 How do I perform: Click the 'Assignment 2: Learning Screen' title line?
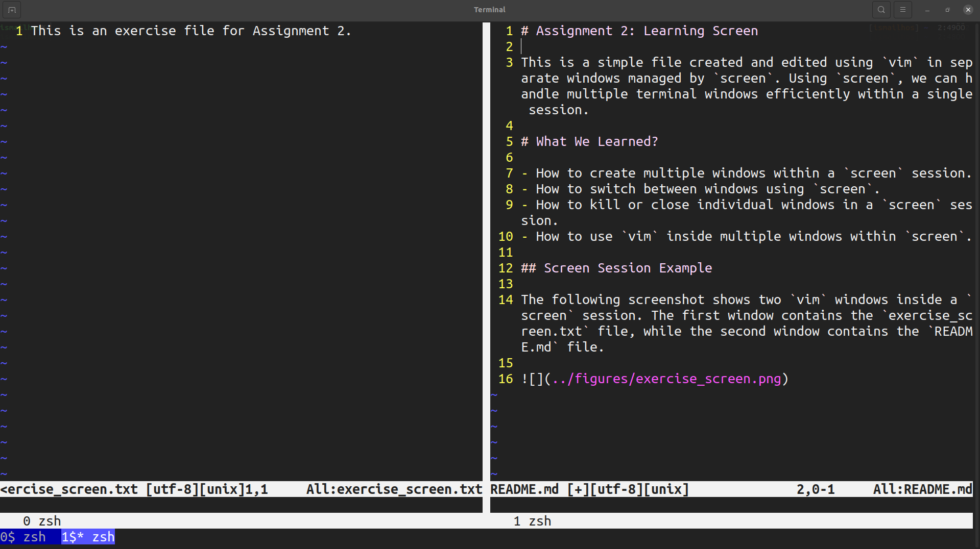(x=646, y=31)
